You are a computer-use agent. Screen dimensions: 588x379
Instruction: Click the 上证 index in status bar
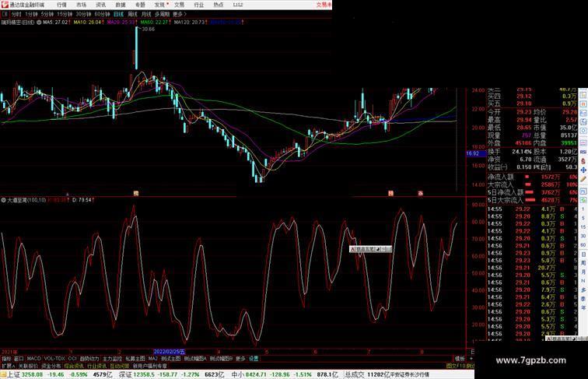13,374
